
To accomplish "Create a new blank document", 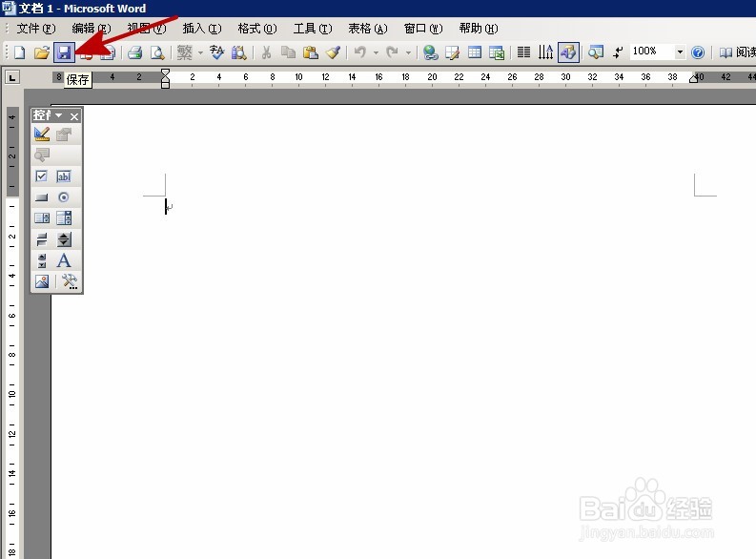I will click(x=20, y=52).
